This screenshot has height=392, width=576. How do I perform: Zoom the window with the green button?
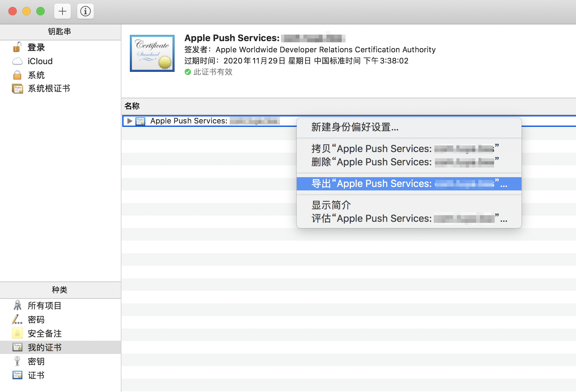(x=40, y=11)
